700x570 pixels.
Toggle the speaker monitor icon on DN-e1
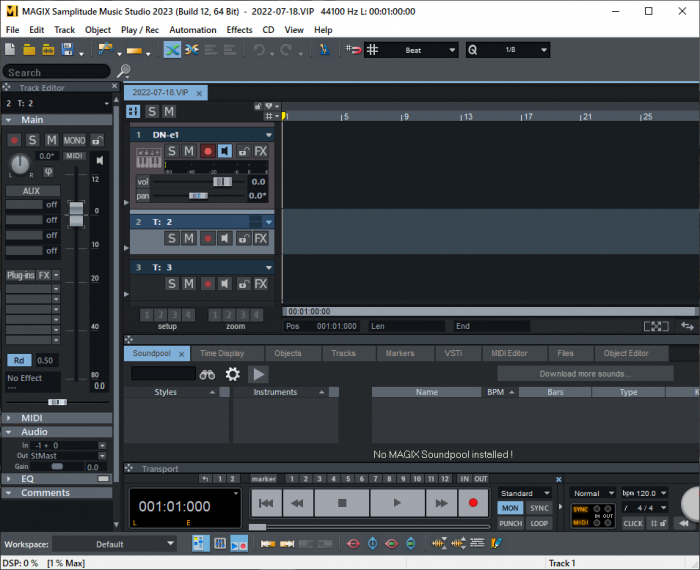(x=225, y=151)
